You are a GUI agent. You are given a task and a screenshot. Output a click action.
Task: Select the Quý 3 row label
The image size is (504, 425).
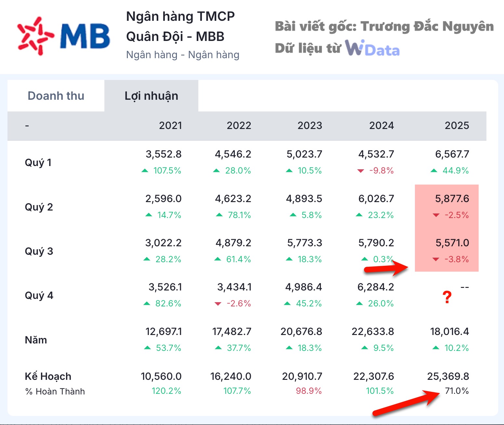(39, 251)
